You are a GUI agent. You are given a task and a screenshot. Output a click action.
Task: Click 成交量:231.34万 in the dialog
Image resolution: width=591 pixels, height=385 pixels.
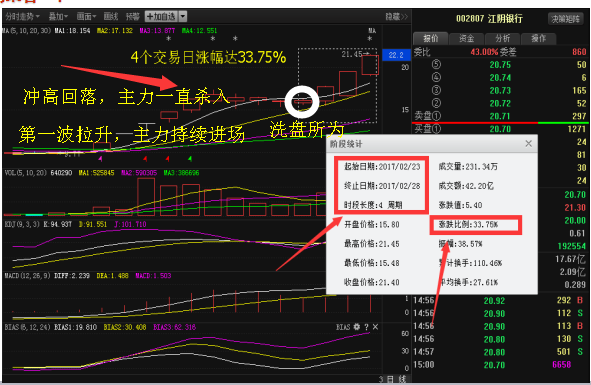[468, 167]
